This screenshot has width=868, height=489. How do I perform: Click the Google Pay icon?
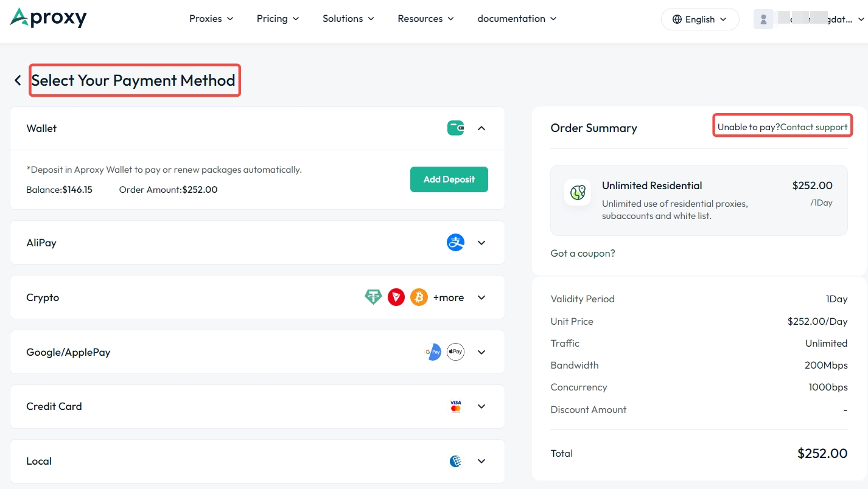click(433, 352)
